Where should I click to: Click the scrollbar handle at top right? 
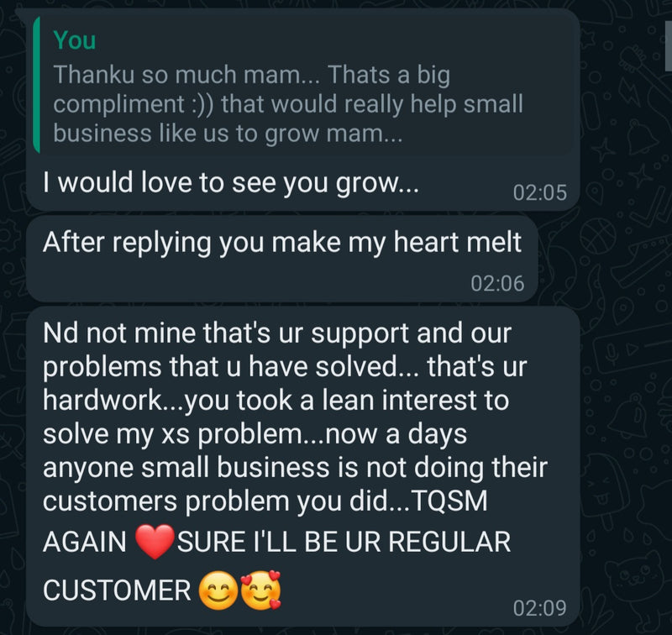pyautogui.click(x=668, y=34)
